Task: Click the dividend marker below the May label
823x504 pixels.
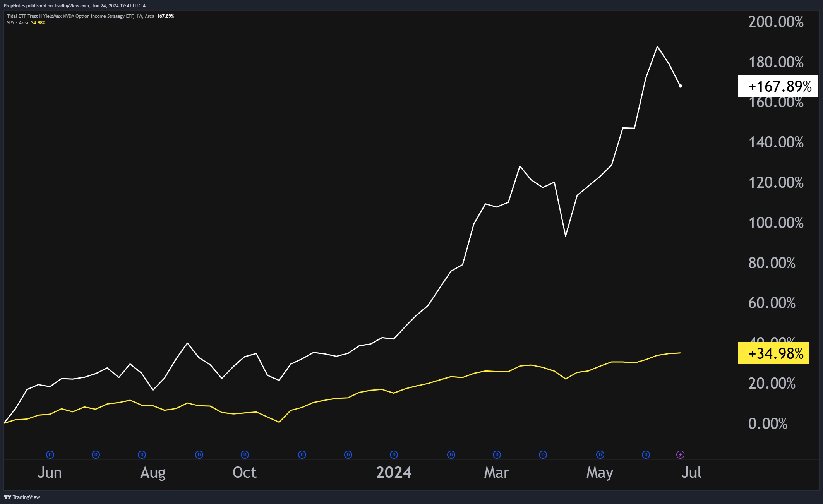Action: click(x=600, y=455)
